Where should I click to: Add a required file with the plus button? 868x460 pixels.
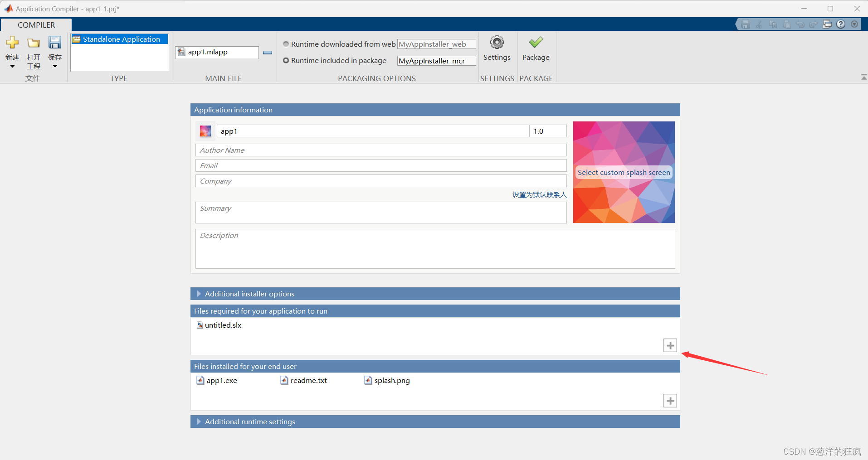point(670,345)
